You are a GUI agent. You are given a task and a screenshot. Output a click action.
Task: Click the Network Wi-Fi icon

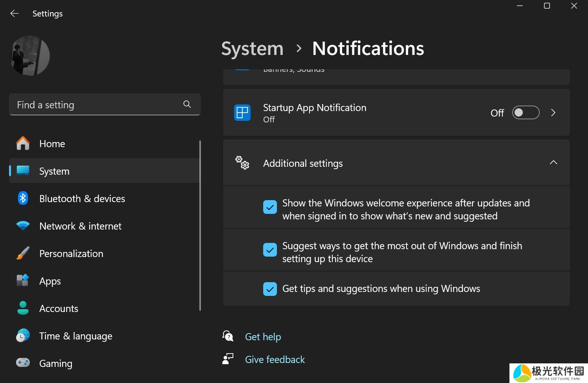[23, 226]
